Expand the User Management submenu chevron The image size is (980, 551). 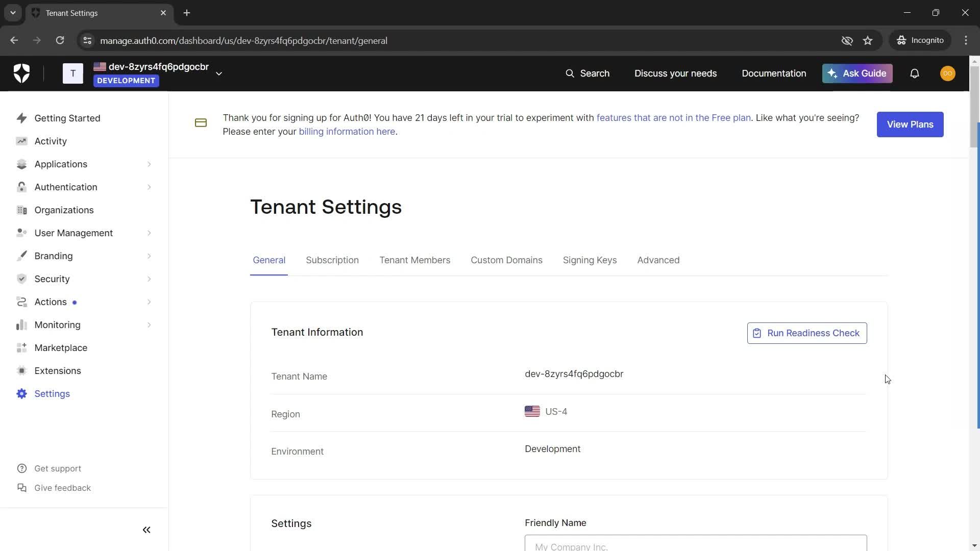[149, 233]
